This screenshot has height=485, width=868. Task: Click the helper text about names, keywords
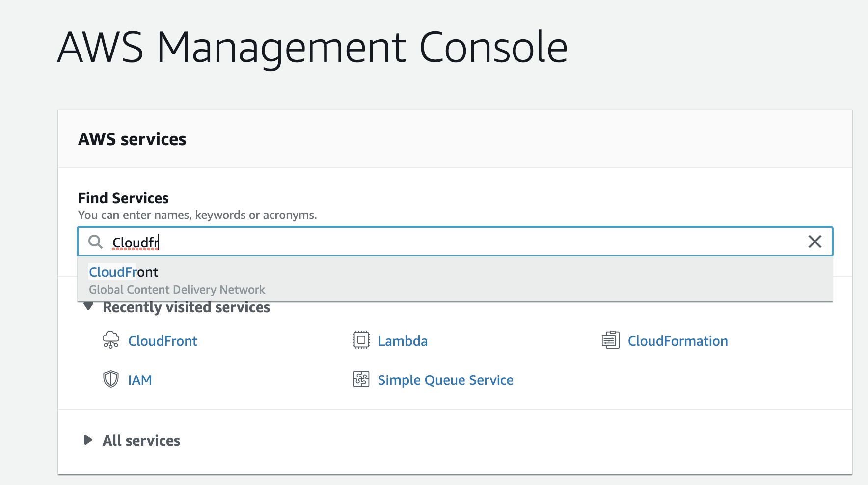tap(197, 215)
